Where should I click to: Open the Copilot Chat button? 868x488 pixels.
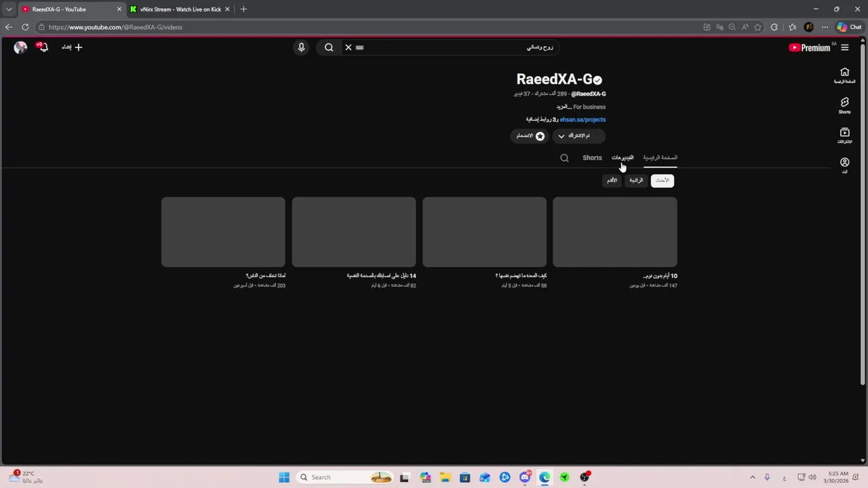850,27
